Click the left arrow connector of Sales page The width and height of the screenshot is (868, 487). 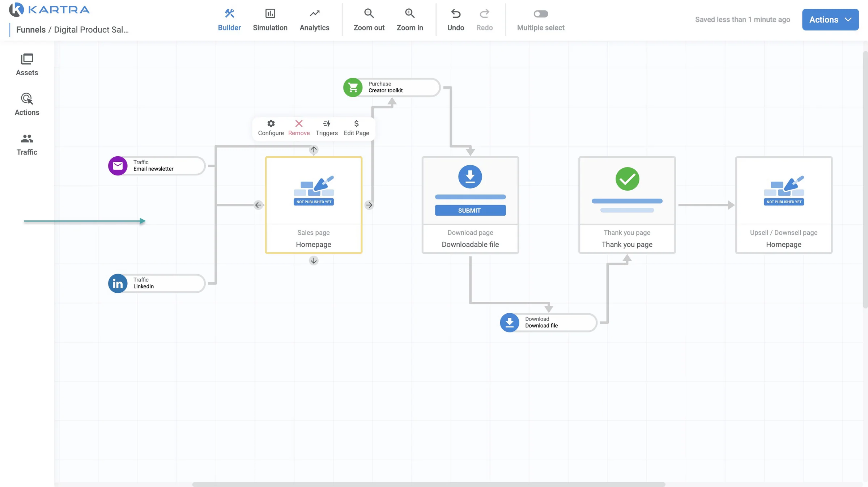pyautogui.click(x=258, y=205)
